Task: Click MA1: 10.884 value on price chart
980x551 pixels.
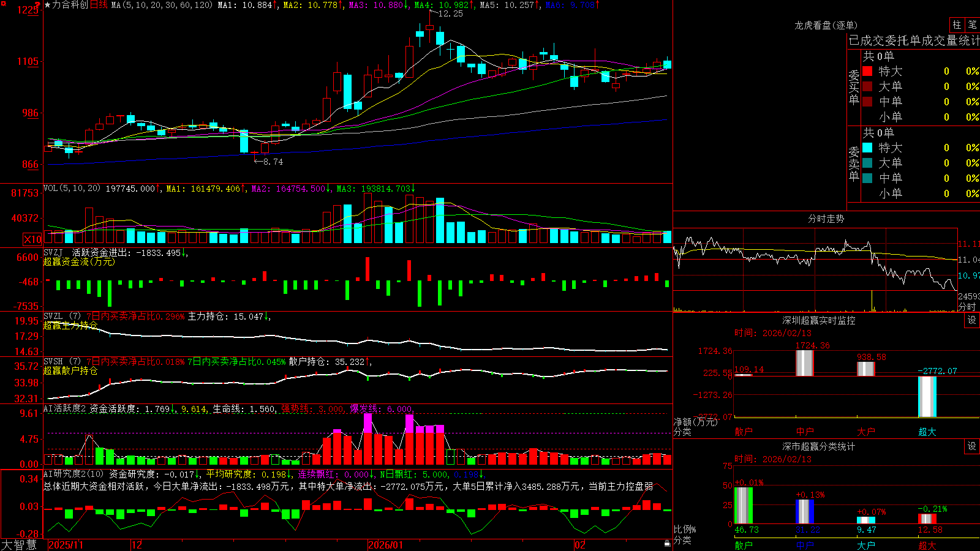Action: (245, 5)
